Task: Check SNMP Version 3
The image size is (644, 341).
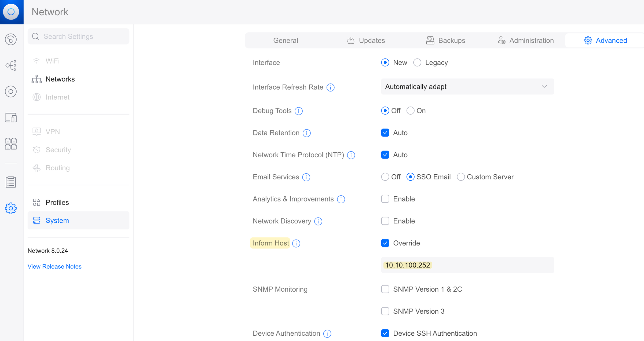Action: tap(385, 311)
